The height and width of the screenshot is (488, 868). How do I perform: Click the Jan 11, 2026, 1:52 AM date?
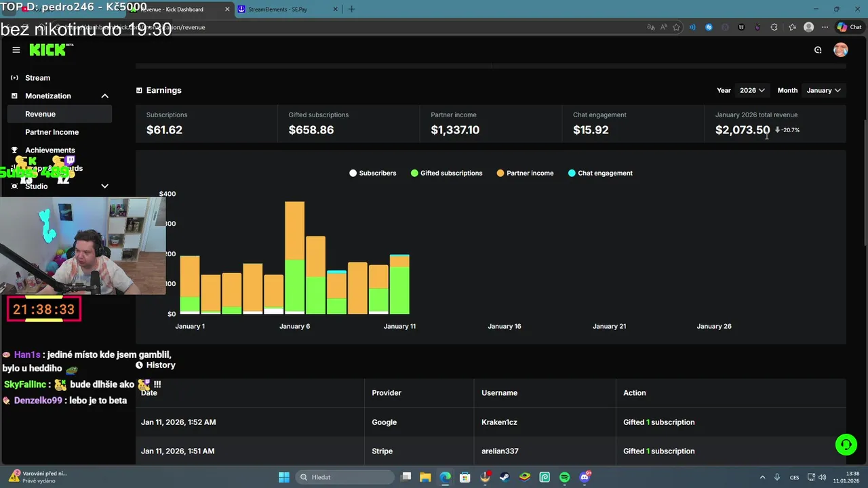[178, 422]
